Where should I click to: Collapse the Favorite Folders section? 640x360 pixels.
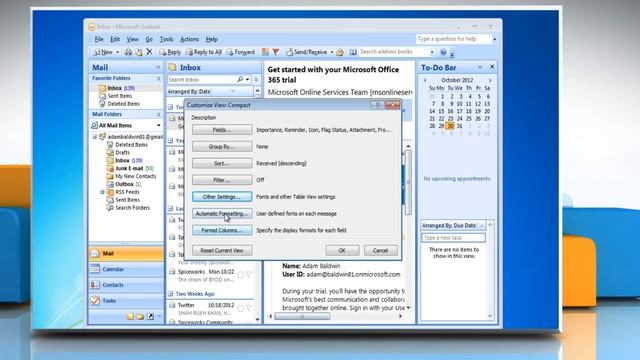tap(158, 78)
